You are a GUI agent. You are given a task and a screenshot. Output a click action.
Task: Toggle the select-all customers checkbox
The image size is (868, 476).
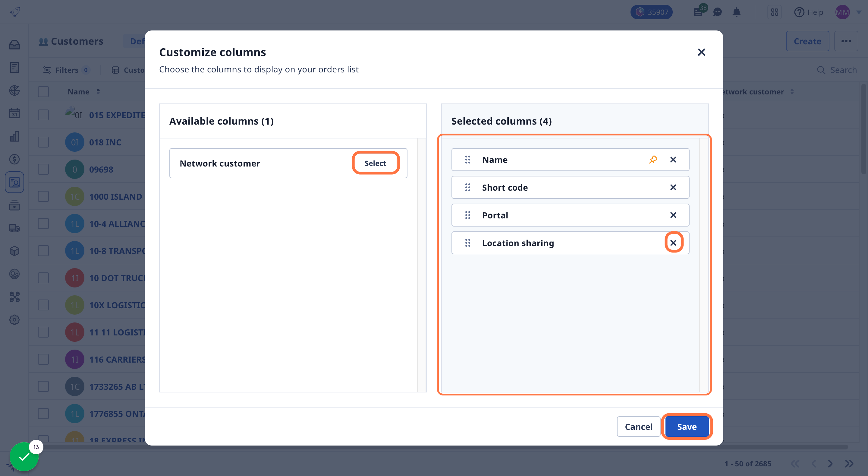pyautogui.click(x=43, y=92)
